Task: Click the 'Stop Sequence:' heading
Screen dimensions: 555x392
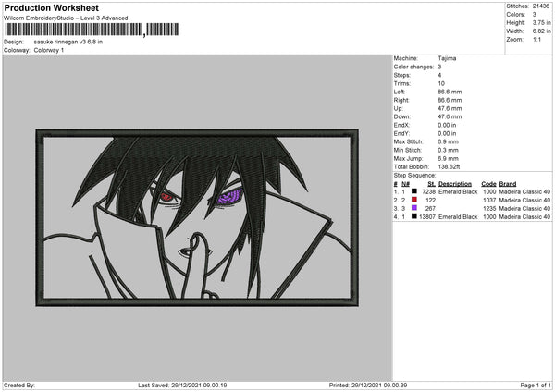Action: 414,175
